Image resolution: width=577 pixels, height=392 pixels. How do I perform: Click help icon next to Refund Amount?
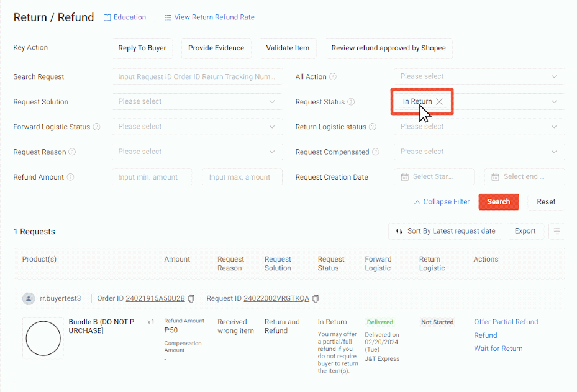(x=70, y=177)
